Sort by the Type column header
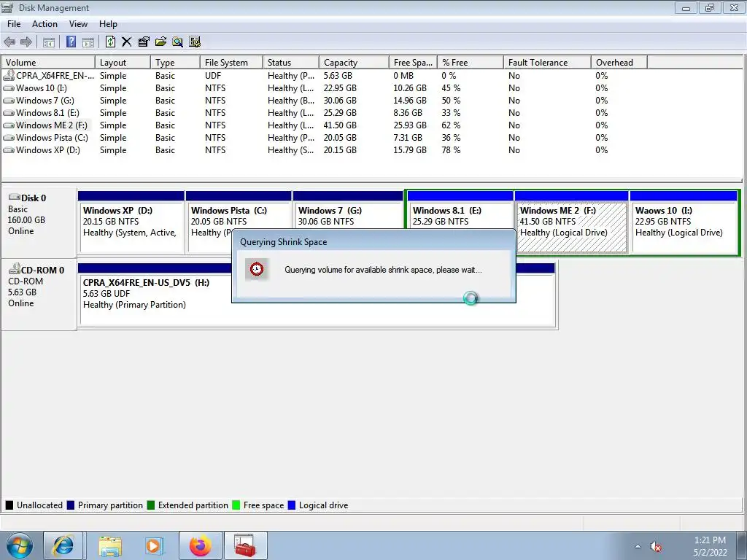This screenshot has height=560, width=747. pos(175,63)
